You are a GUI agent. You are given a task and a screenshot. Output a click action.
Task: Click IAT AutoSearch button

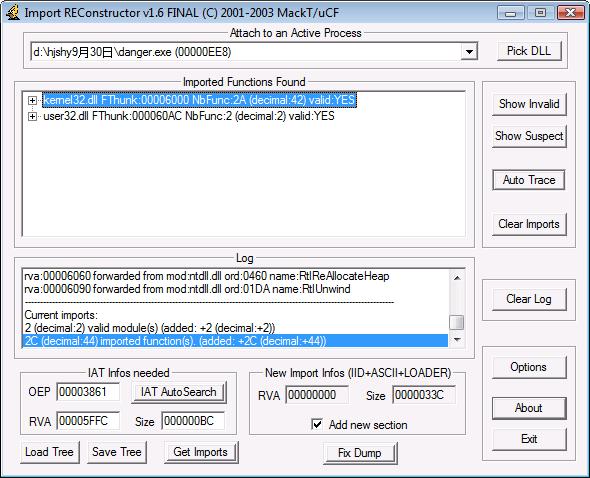coord(179,392)
